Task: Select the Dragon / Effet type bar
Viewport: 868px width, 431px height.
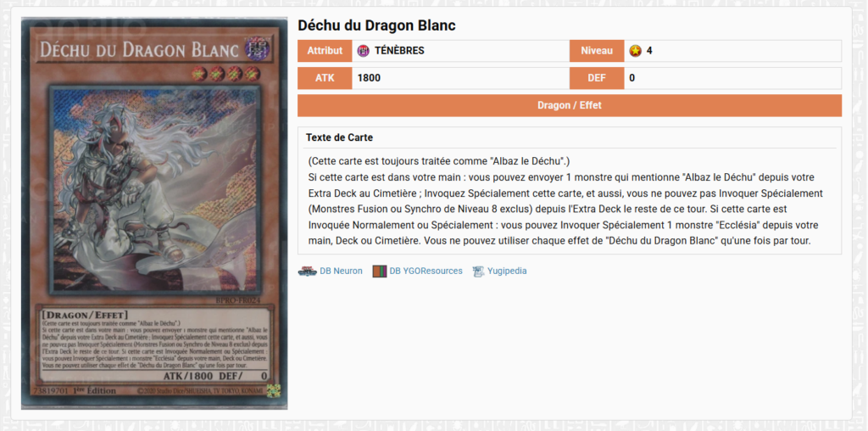Action: tap(570, 105)
